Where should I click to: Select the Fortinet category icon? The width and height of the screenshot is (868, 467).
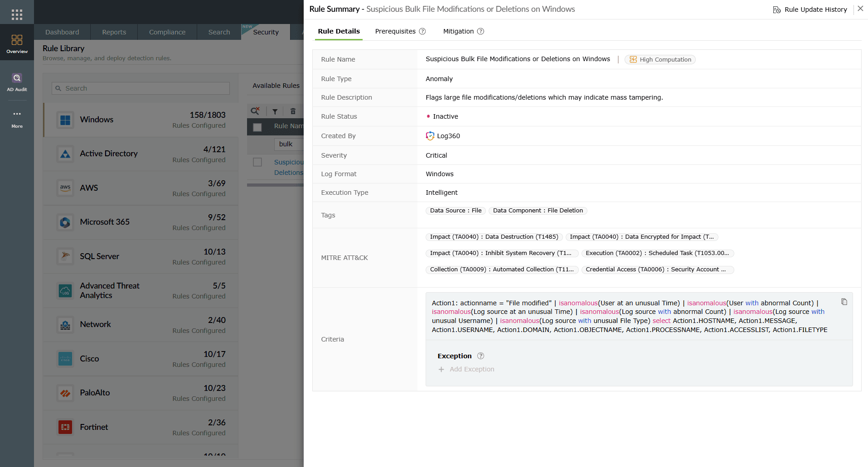(x=65, y=427)
